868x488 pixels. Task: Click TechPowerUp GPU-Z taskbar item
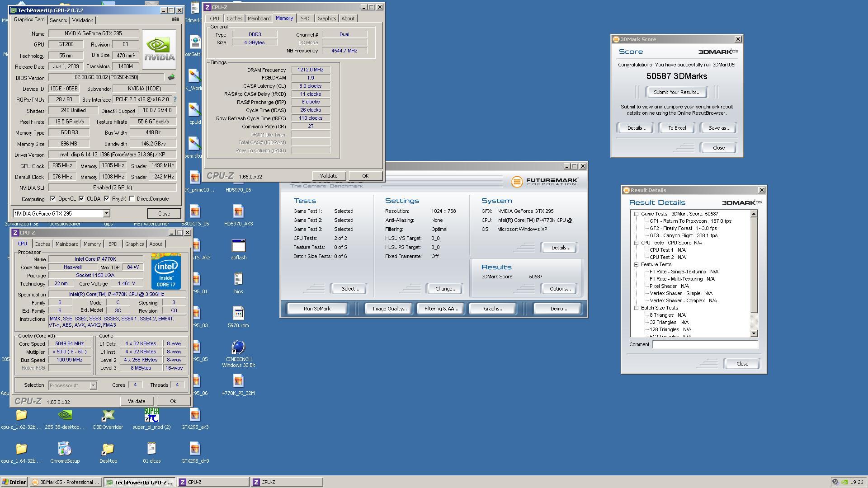click(140, 482)
